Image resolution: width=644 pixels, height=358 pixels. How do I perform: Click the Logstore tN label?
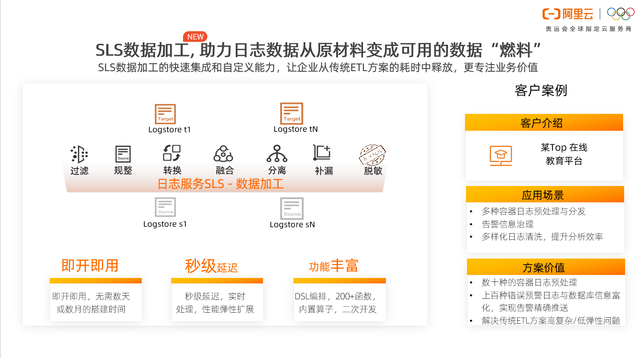[x=295, y=129]
